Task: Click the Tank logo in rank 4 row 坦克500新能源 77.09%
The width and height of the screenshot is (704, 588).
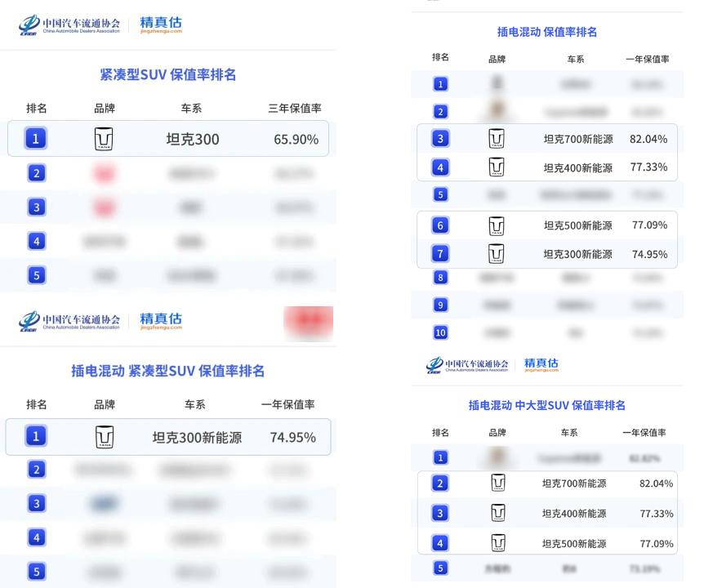Action: click(x=498, y=542)
